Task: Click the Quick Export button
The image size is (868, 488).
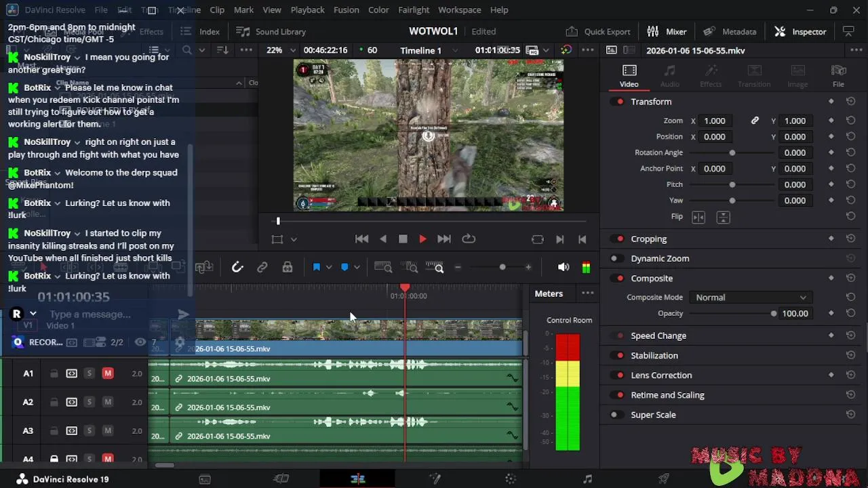Action: pos(599,32)
